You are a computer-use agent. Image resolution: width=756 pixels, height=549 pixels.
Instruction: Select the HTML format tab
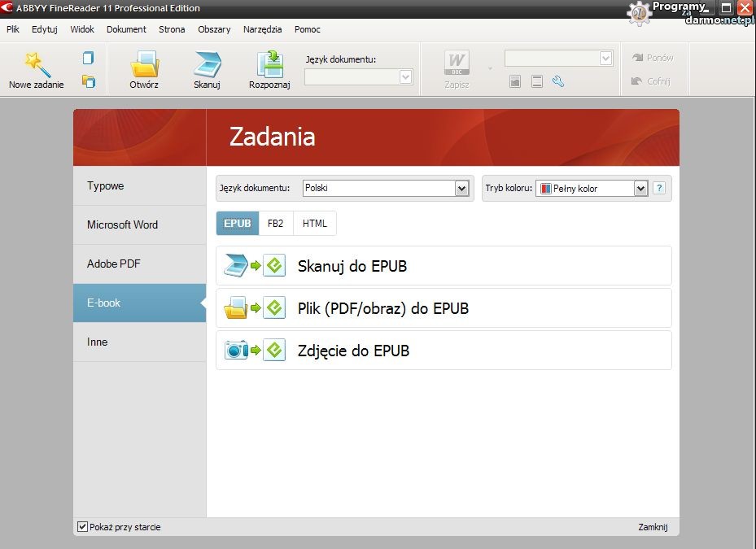315,224
